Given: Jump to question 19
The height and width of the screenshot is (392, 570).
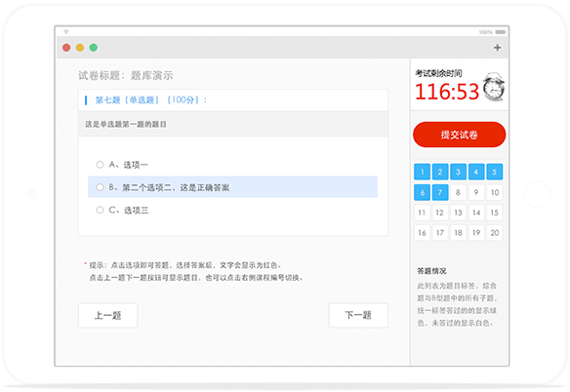Looking at the screenshot, I should coord(476,233).
